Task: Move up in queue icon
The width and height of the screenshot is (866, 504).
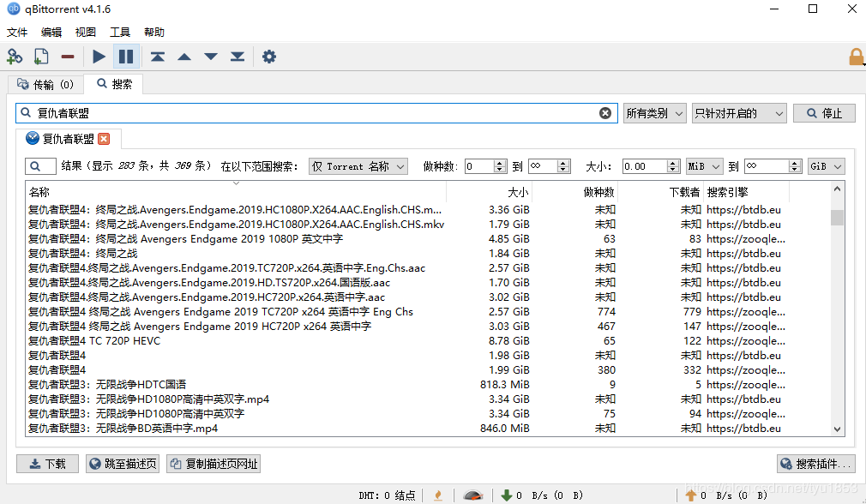Action: 183,57
